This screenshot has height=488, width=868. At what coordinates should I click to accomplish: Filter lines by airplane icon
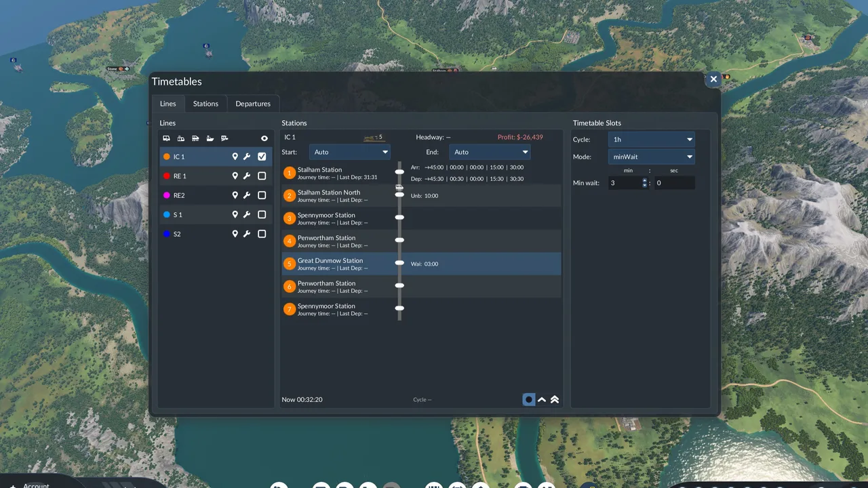pyautogui.click(x=224, y=138)
